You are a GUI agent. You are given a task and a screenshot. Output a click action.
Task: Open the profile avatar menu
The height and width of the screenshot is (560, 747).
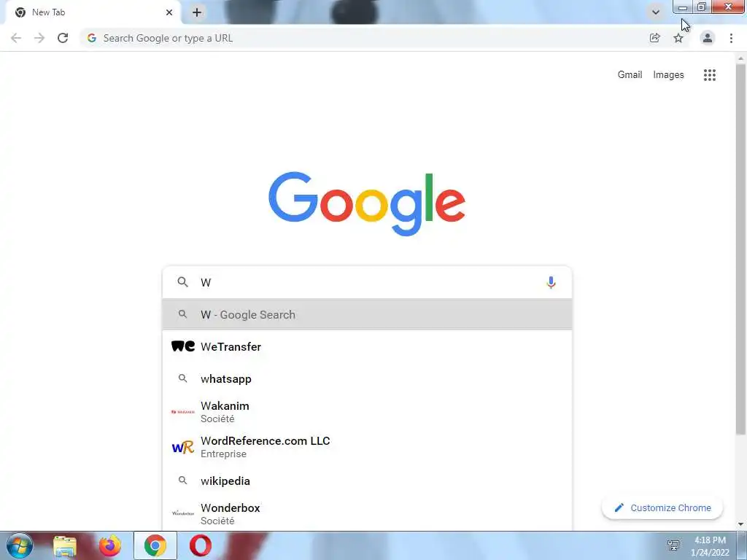click(708, 38)
